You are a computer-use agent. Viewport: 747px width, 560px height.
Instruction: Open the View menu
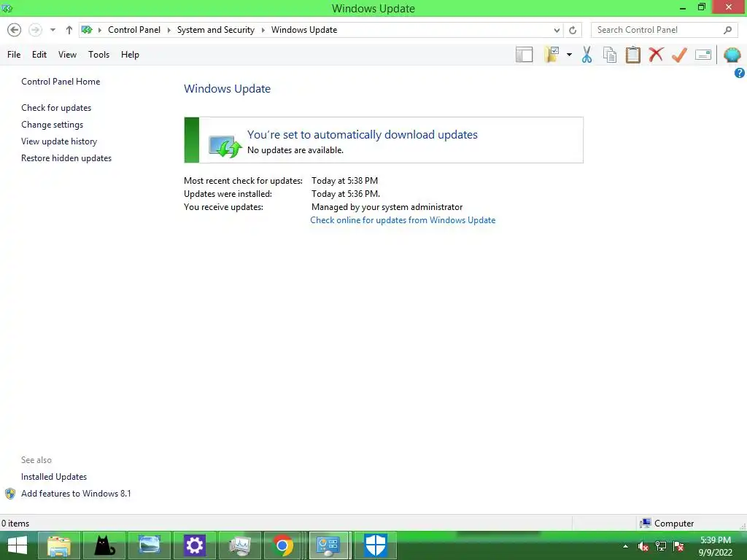67,54
